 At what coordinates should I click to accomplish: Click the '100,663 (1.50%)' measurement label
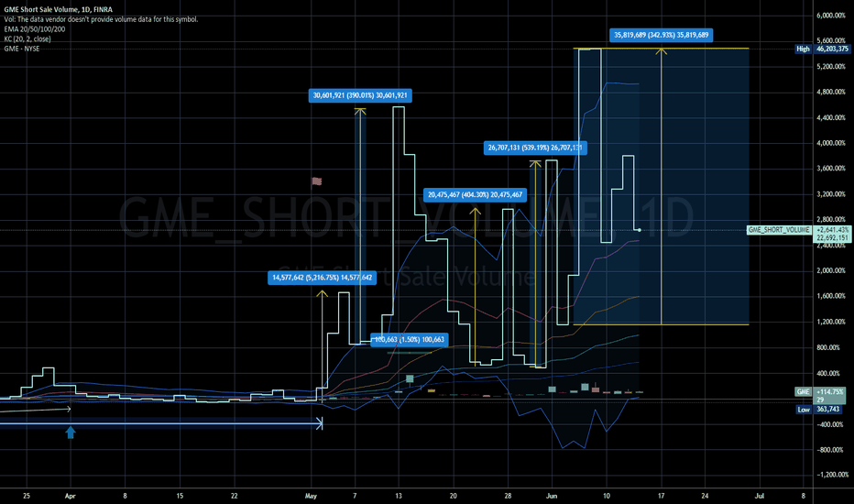pos(410,339)
